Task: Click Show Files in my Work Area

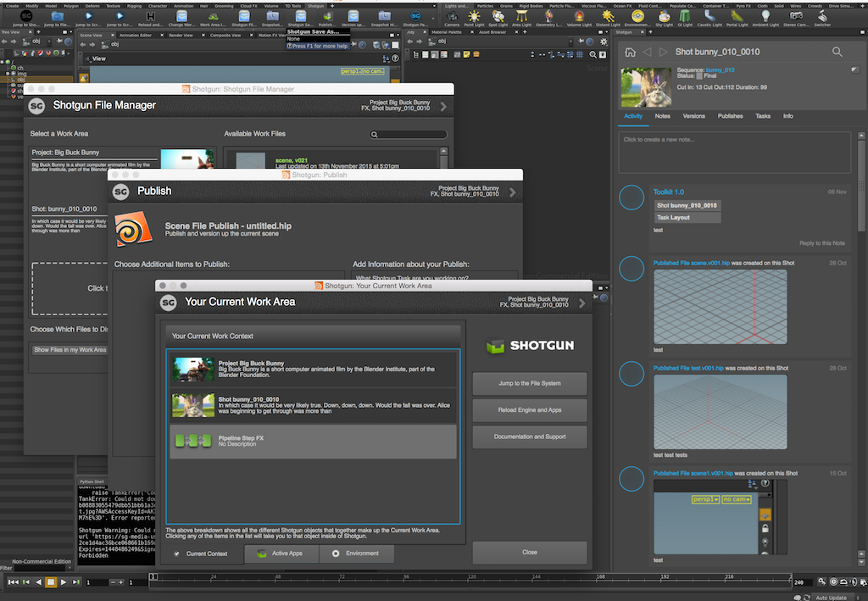Action: [x=70, y=350]
